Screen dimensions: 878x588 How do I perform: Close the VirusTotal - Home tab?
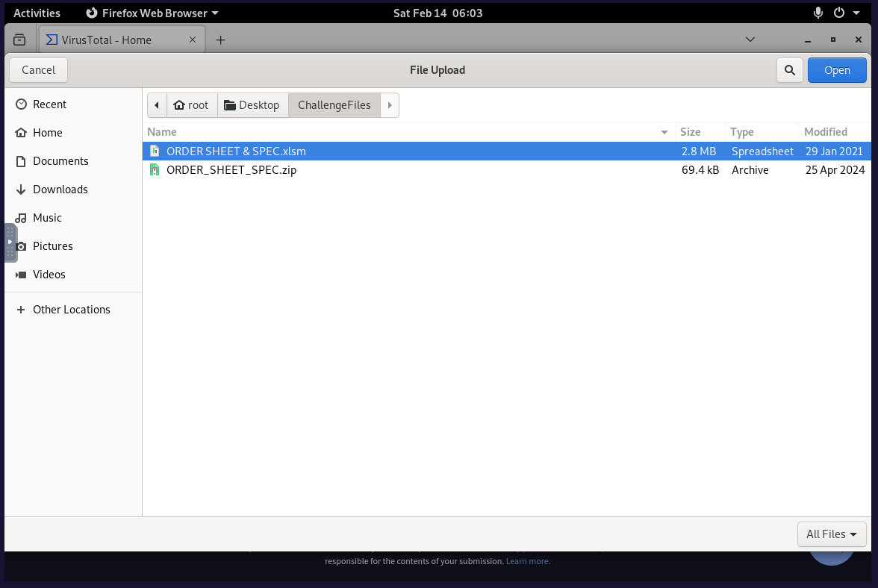click(193, 40)
